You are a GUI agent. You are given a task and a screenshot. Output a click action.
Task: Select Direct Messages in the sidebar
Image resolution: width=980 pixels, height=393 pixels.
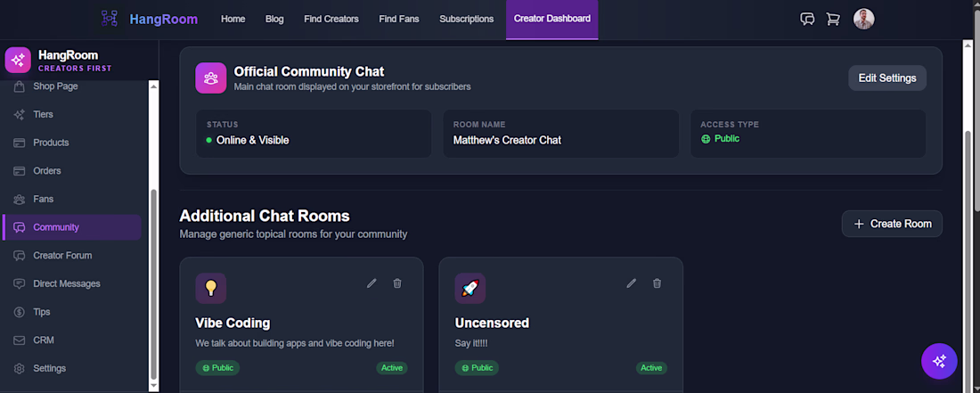[67, 283]
